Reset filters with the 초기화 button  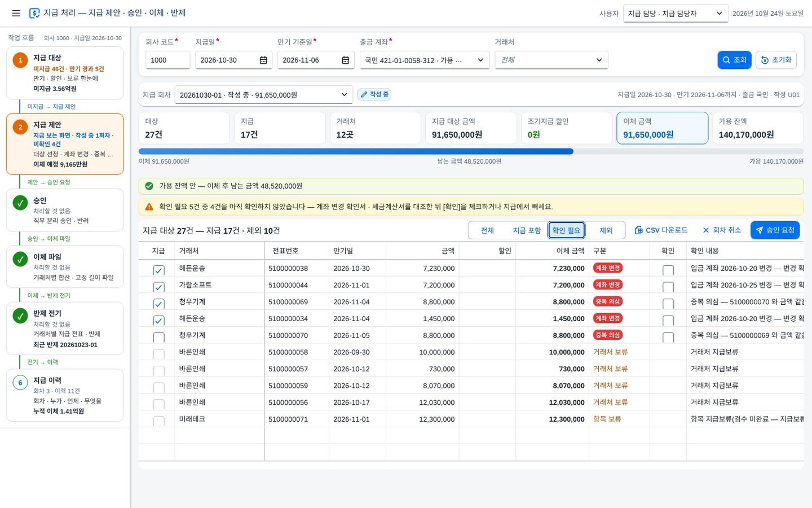tap(776, 60)
